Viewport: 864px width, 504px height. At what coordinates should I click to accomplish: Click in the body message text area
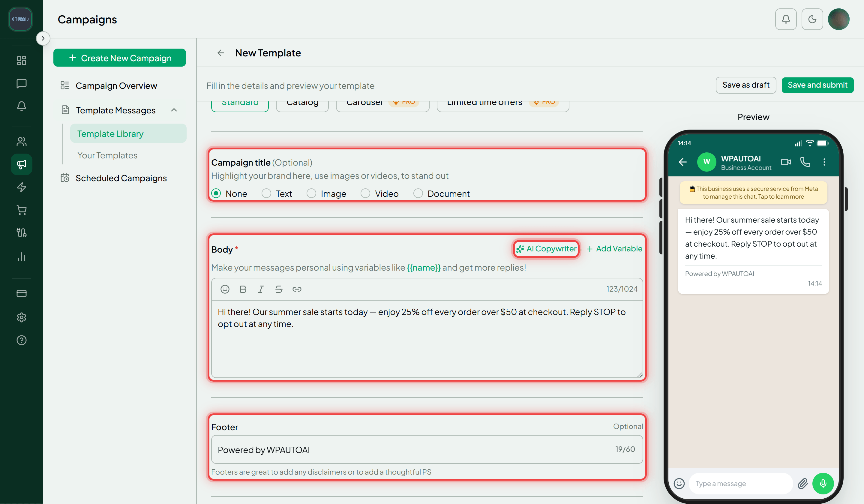point(427,339)
